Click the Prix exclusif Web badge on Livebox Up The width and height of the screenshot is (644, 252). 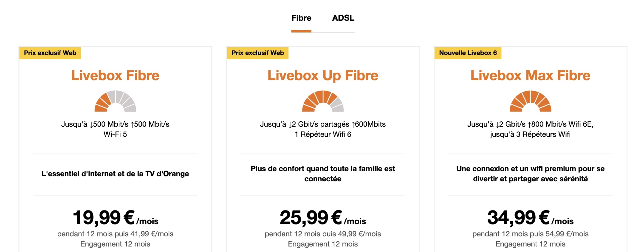pos(258,53)
